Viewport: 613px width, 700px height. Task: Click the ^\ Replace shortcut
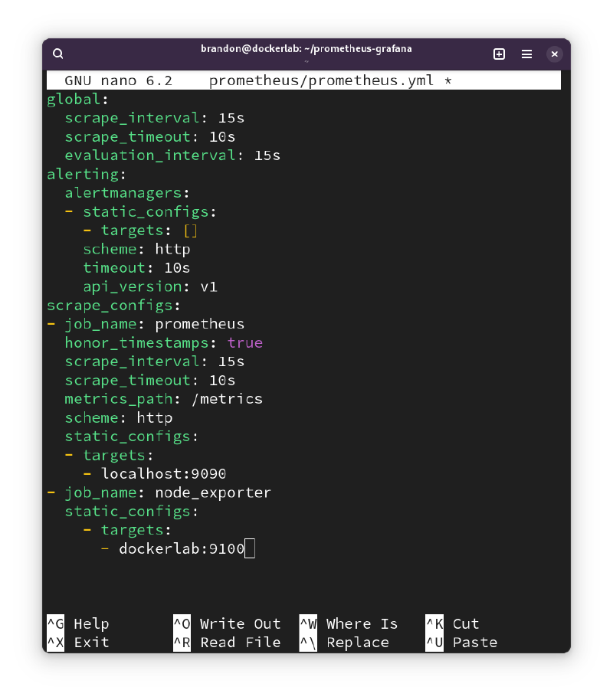pos(344,643)
